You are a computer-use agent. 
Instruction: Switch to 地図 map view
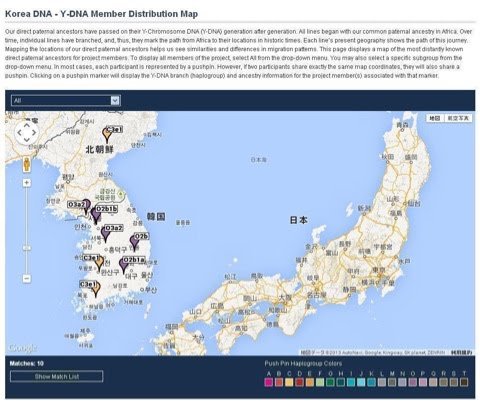coord(435,118)
